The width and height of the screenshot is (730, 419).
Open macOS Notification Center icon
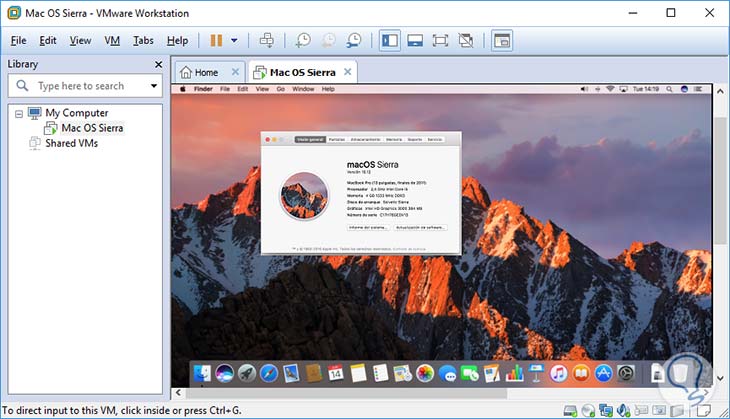coord(698,89)
